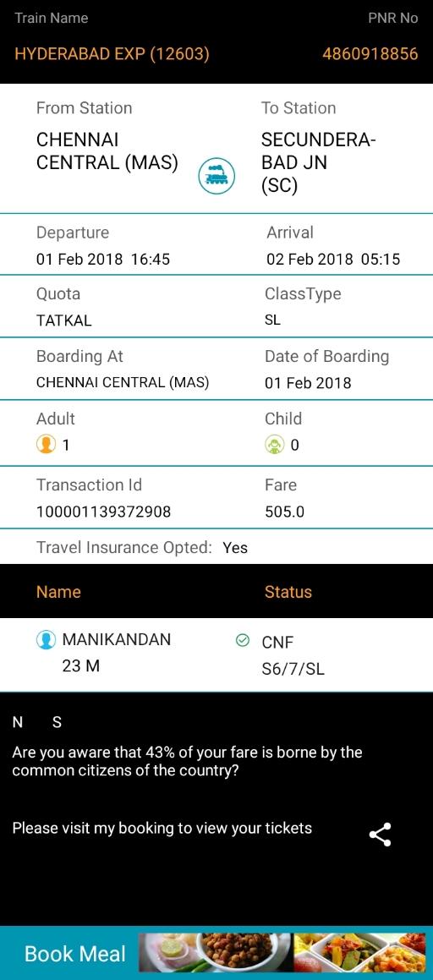The width and height of the screenshot is (433, 980).
Task: Tap the 'Please visit my booking' text
Action: (162, 828)
